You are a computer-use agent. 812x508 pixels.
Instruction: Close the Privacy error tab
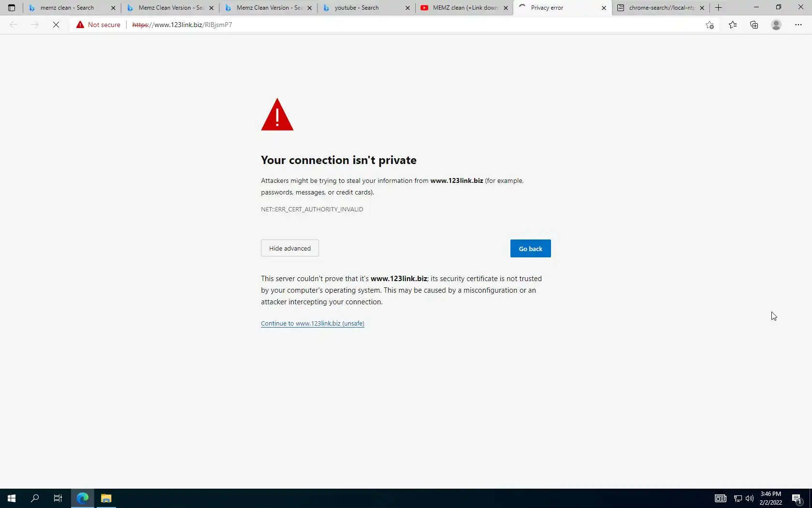point(604,8)
